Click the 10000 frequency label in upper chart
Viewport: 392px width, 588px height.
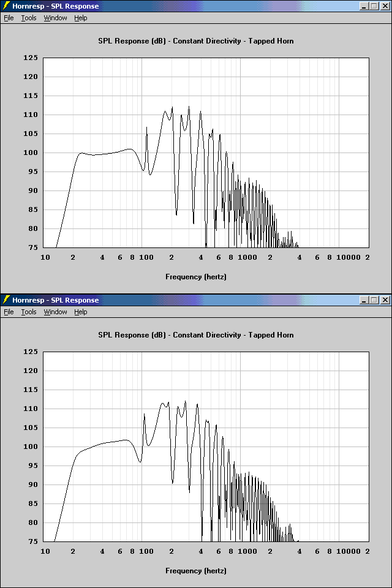349,258
